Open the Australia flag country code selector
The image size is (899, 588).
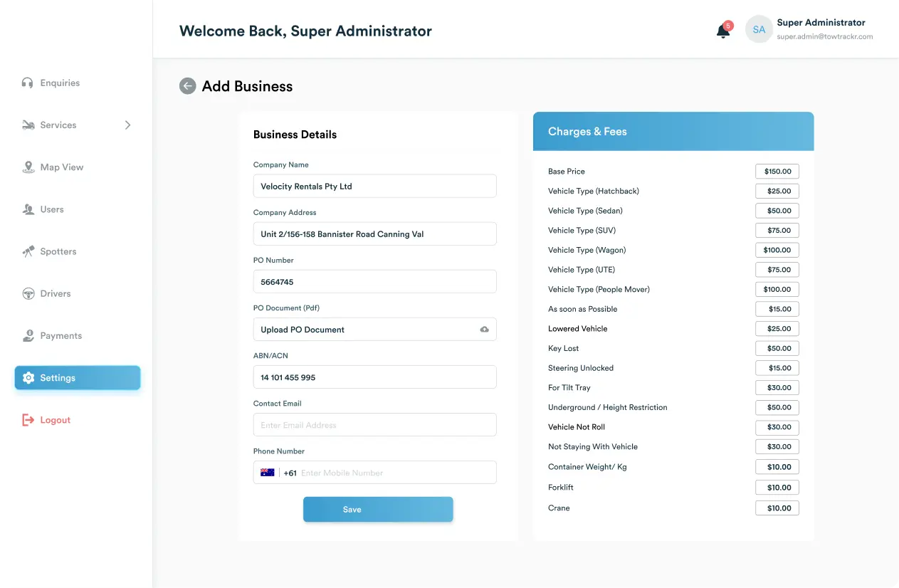click(x=268, y=473)
